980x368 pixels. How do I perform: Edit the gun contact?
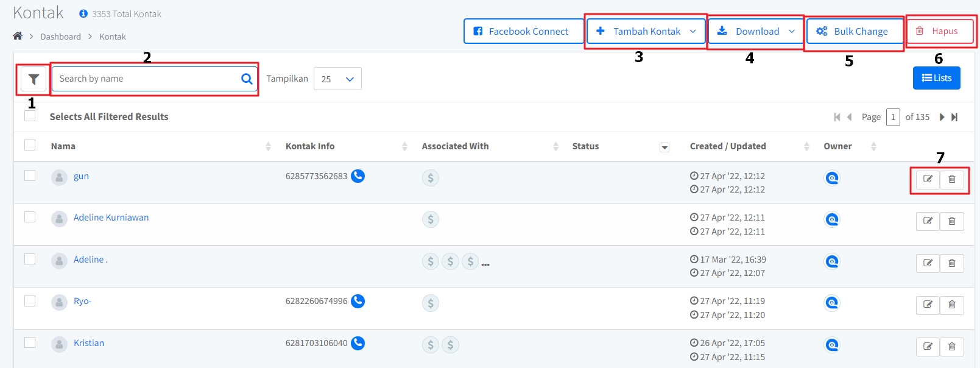(928, 179)
